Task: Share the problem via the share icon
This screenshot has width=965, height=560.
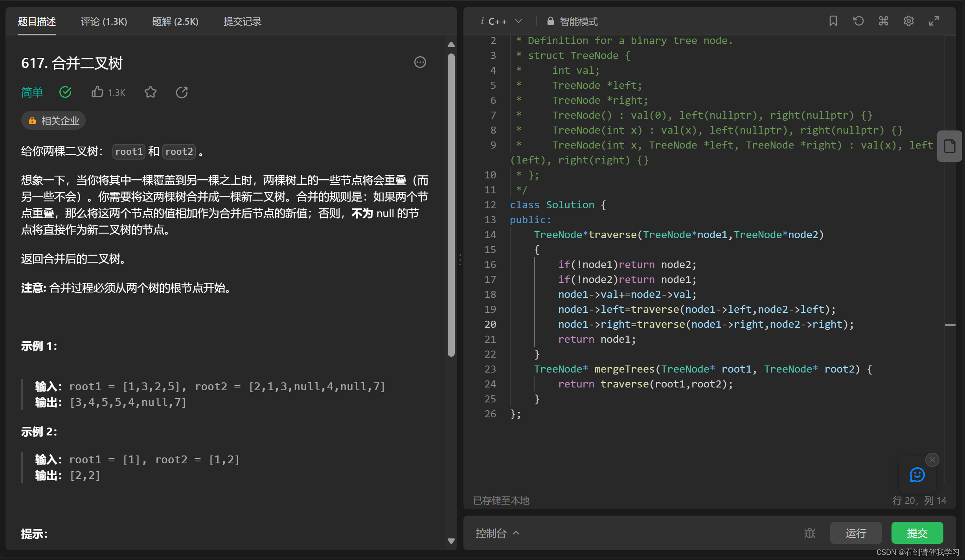Action: [x=182, y=92]
